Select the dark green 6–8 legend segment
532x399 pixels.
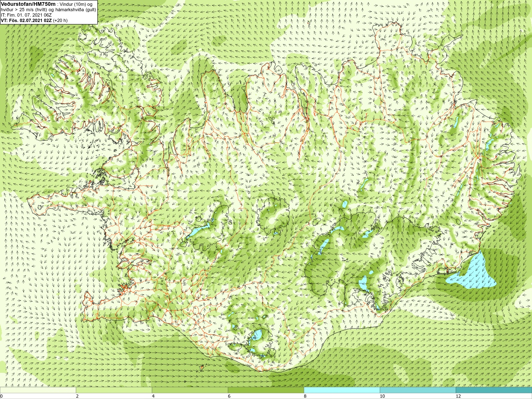[266, 390]
